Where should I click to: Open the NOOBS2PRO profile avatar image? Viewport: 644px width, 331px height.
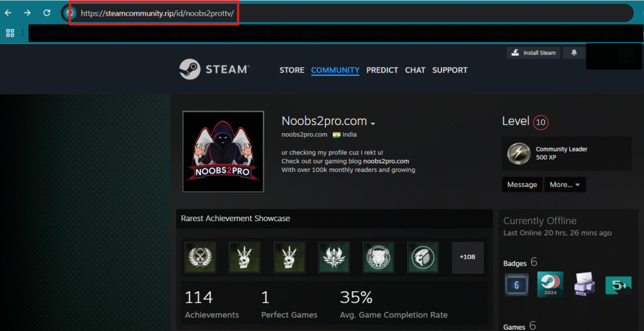(223, 151)
